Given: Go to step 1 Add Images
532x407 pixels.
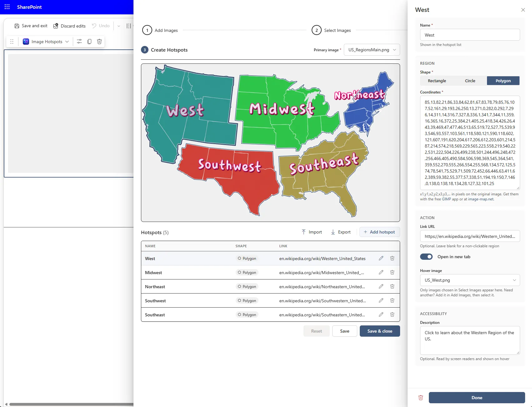Looking at the screenshot, I should pyautogui.click(x=160, y=30).
